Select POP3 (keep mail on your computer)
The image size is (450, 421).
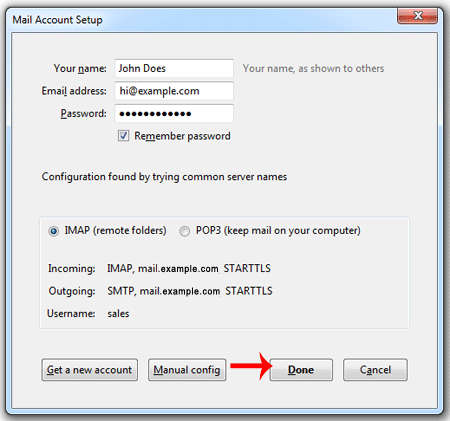click(x=184, y=231)
